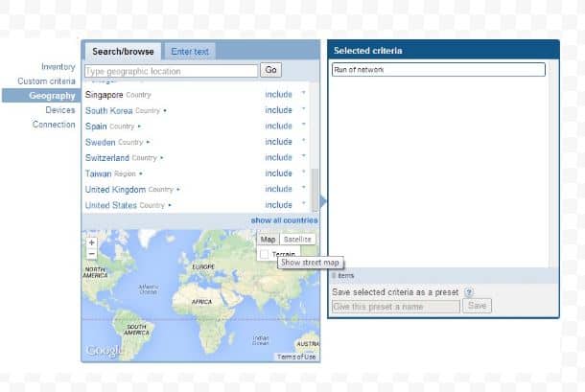Screen dimensions: 585x392
Task: Open the dropdown arrow beside United States' include
Action: [x=303, y=203]
